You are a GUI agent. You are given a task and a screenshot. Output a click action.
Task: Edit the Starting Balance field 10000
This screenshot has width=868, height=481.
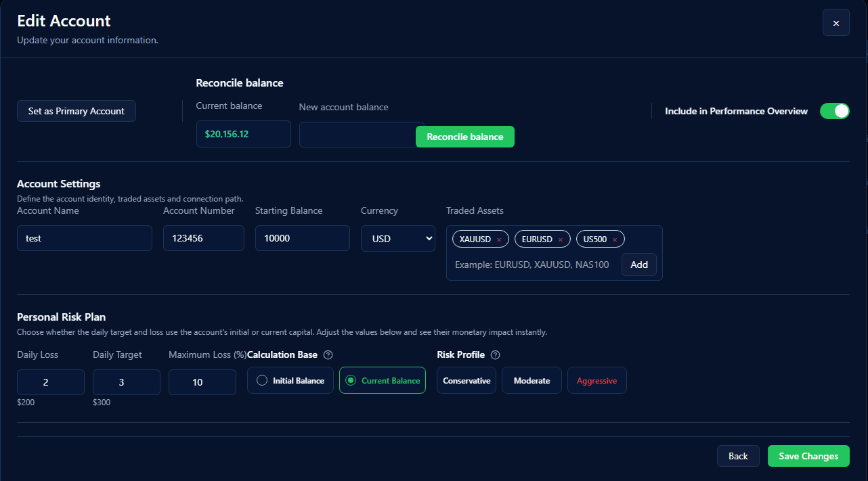point(303,238)
